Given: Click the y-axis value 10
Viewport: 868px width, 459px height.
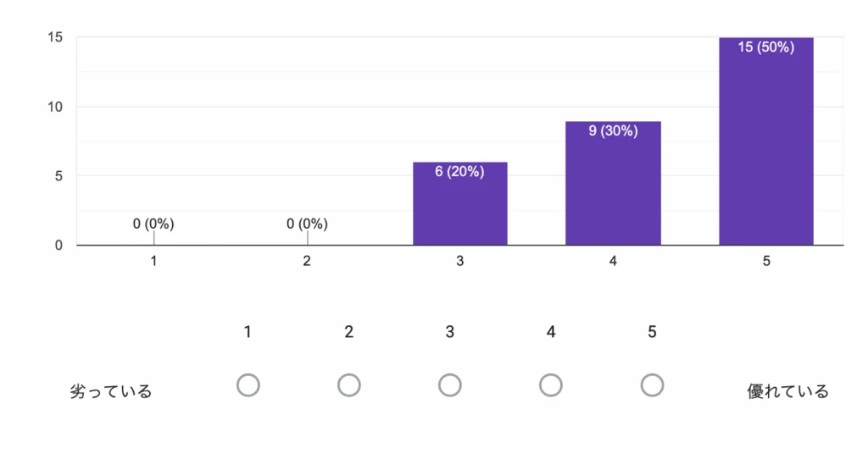Looking at the screenshot, I should tap(56, 107).
